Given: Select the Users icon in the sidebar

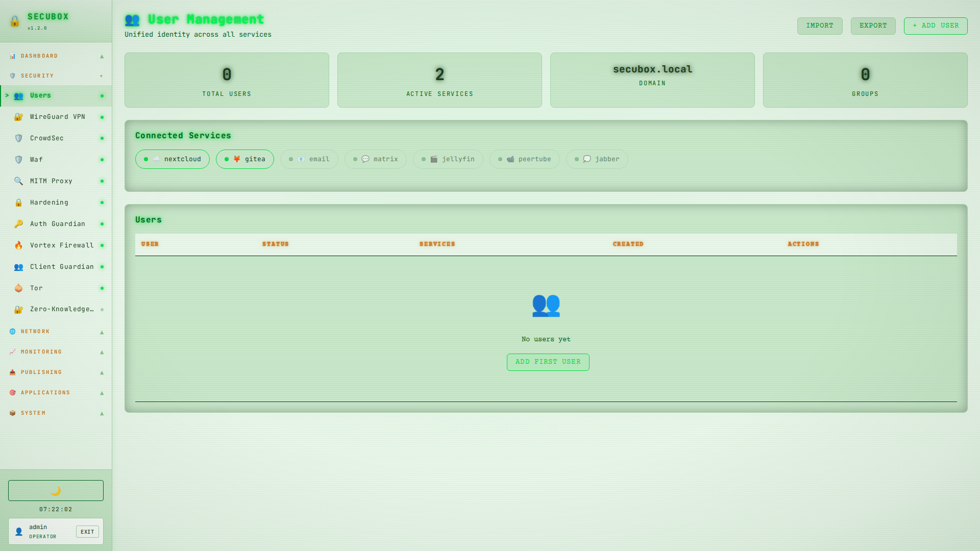Looking at the screenshot, I should (x=18, y=95).
